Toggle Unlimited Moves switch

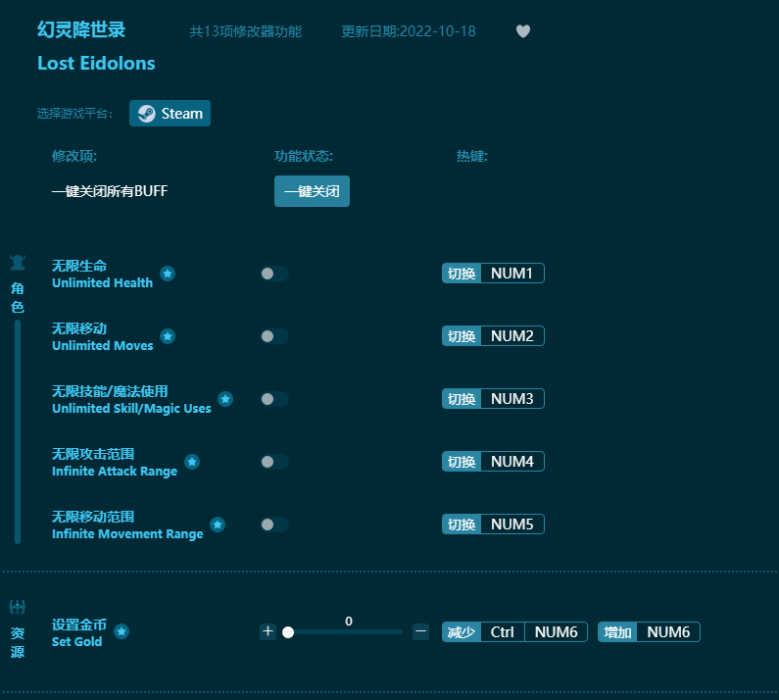point(274,336)
